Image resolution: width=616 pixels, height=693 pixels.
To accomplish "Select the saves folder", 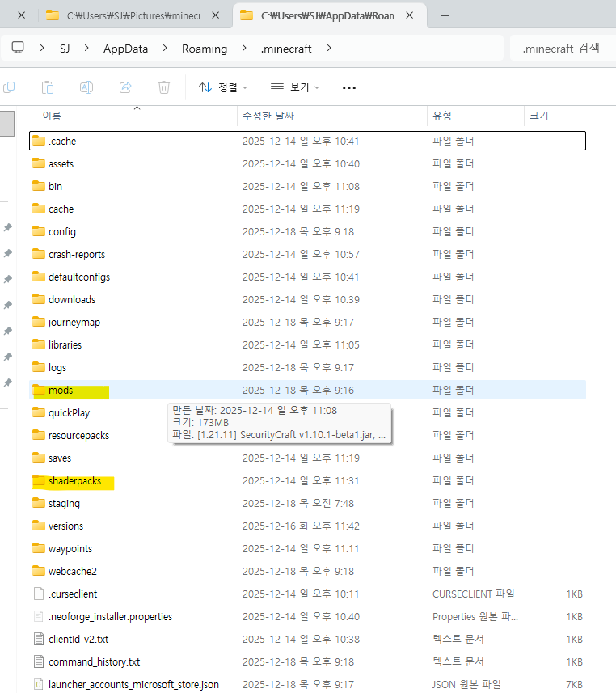I will coord(307,458).
